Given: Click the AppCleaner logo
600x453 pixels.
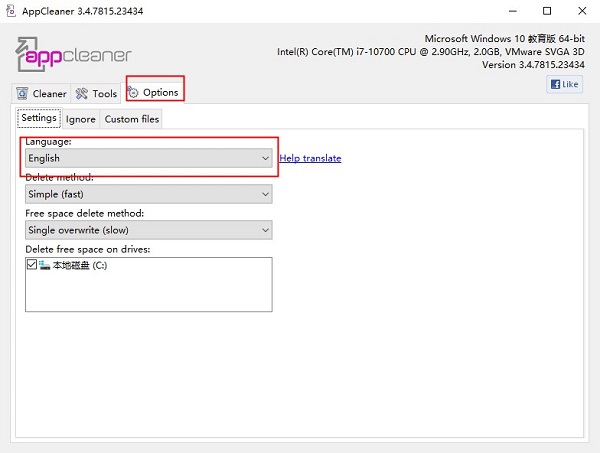Looking at the screenshot, I should pyautogui.click(x=73, y=54).
